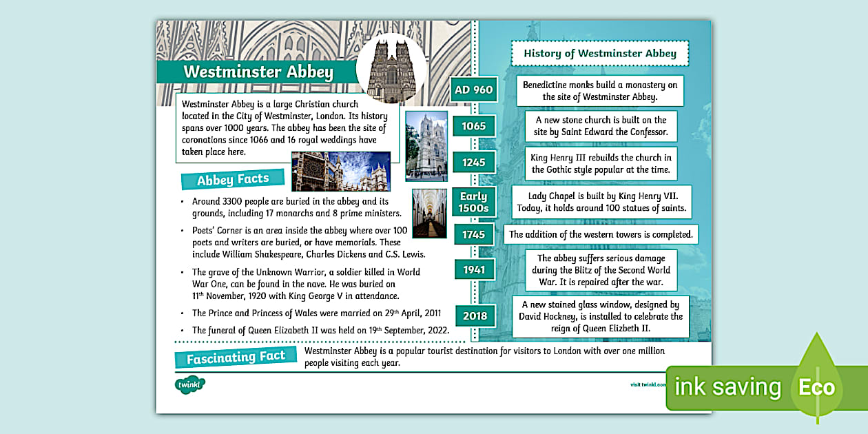
Task: Click the AD 960 timeline badge
Action: [x=473, y=89]
